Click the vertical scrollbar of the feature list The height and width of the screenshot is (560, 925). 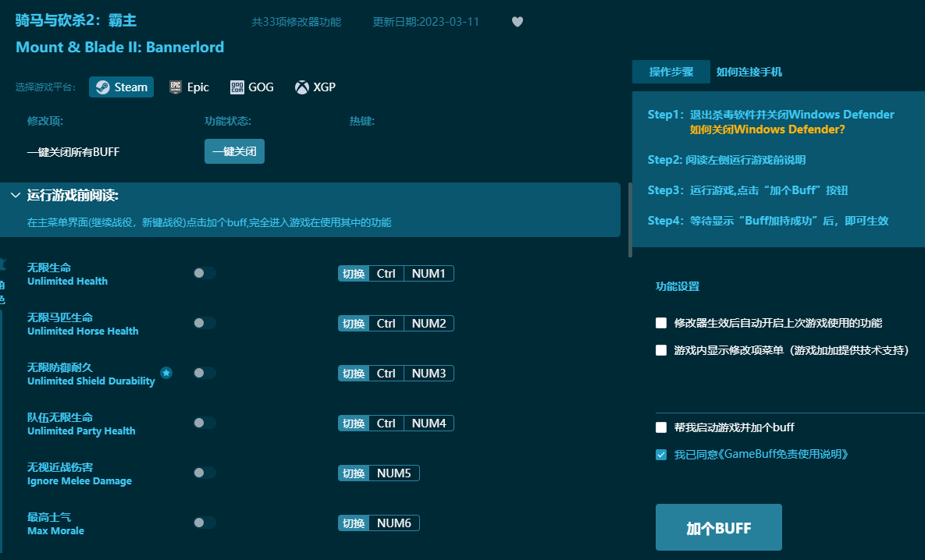tap(630, 220)
